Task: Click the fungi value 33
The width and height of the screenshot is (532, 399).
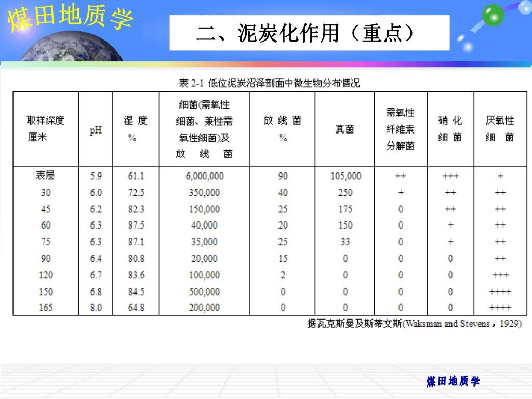Action: (345, 242)
